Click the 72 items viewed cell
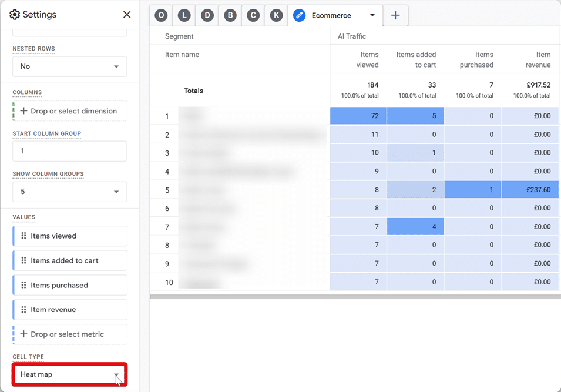Image resolution: width=561 pixels, height=392 pixels. (358, 116)
